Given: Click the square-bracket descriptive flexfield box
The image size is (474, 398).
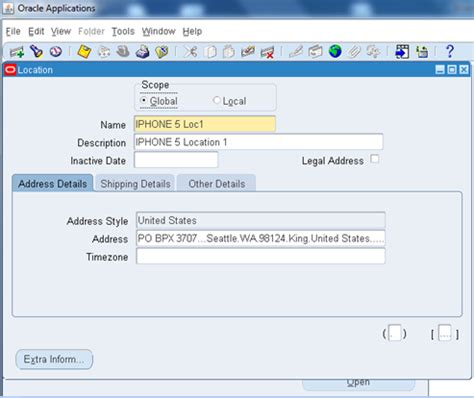Looking at the screenshot, I should 445,333.
